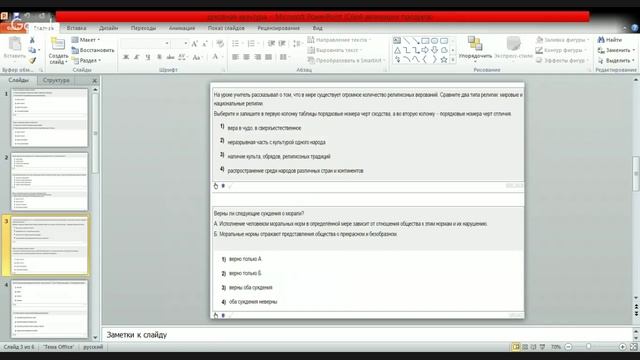Screen dimensions: 640x360
Task: Toggle bold formatting (Ж)
Action: [x=126, y=57]
